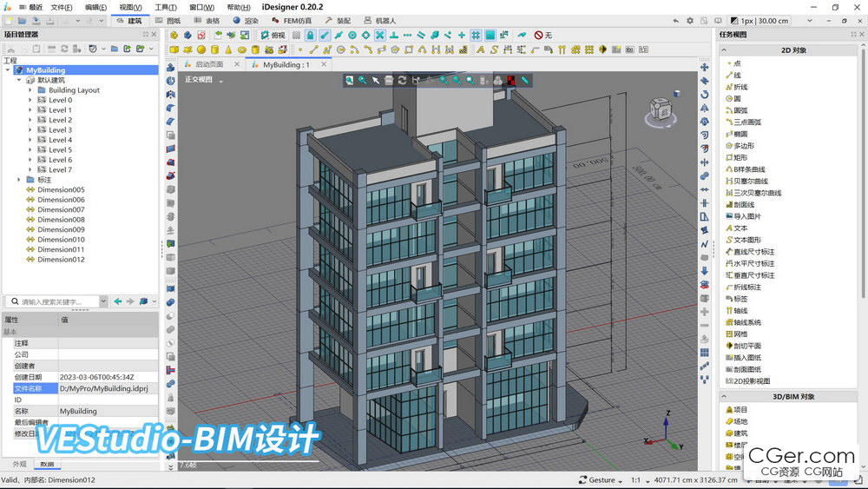Select the cone primitive tool
868x489 pixels.
pos(228,50)
